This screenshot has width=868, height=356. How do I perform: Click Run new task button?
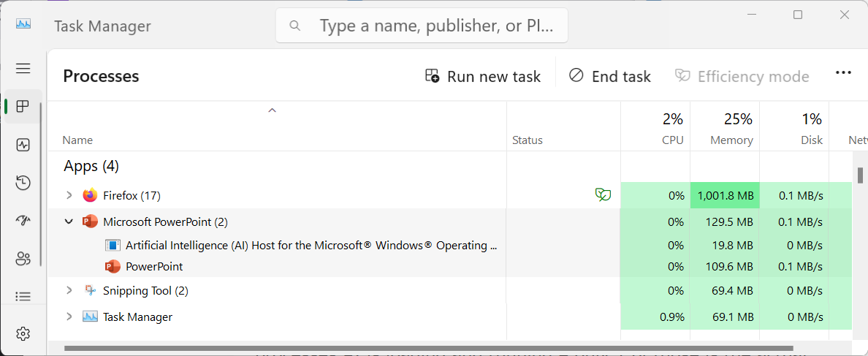point(483,76)
